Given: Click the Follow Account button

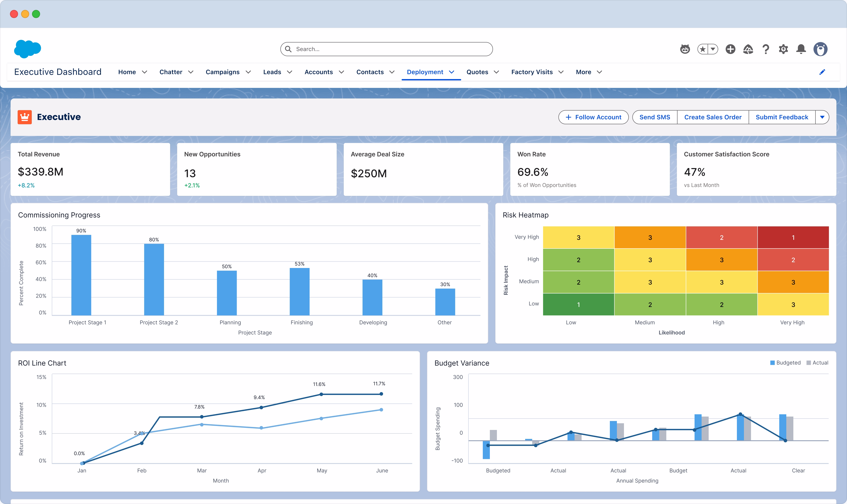Looking at the screenshot, I should point(593,117).
